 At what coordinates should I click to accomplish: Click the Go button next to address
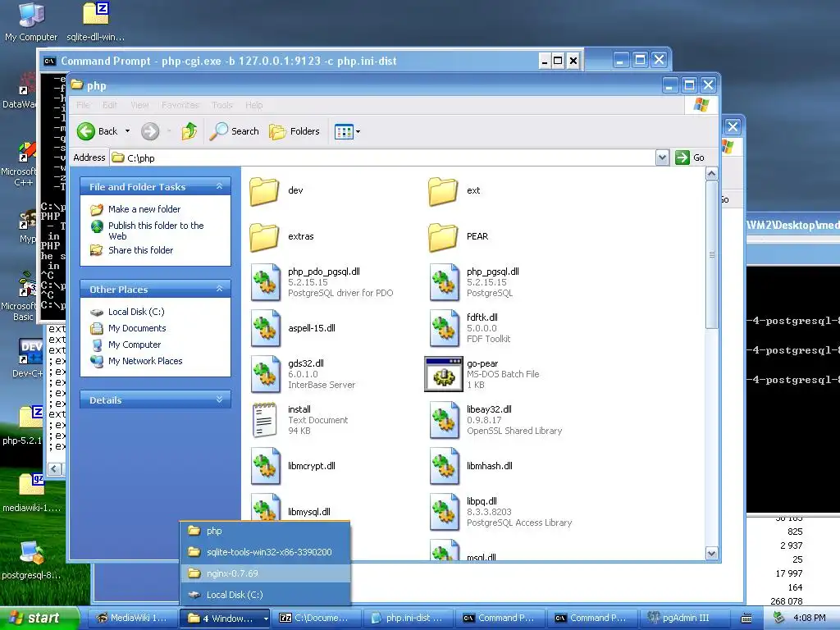coord(690,157)
